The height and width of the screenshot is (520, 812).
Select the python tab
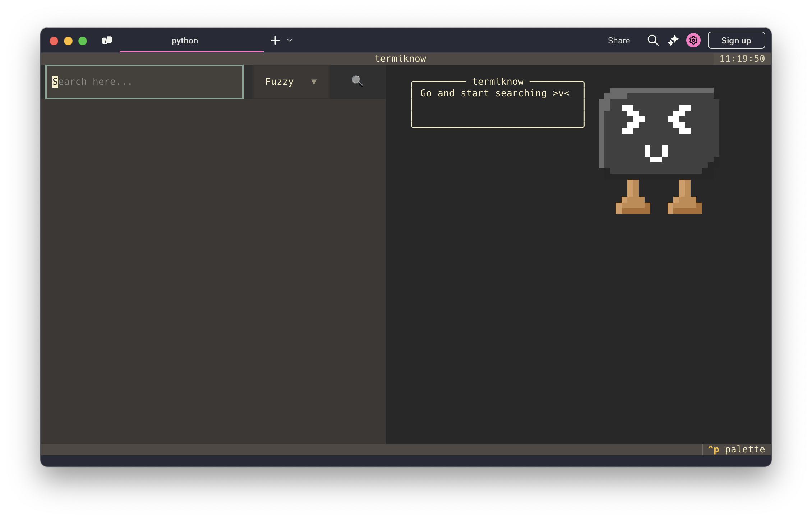coord(185,41)
